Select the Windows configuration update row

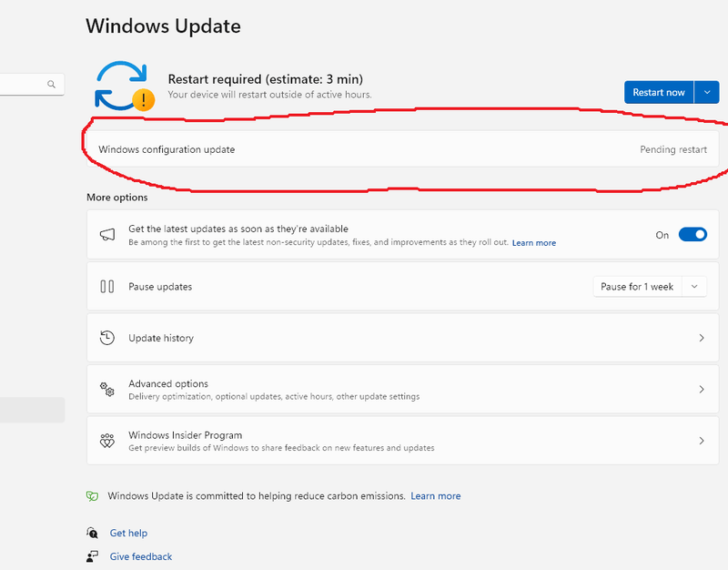(402, 149)
